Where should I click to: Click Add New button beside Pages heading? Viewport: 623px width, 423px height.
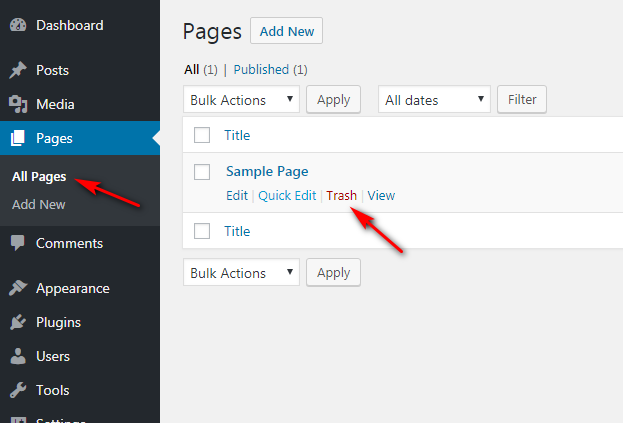tap(286, 31)
